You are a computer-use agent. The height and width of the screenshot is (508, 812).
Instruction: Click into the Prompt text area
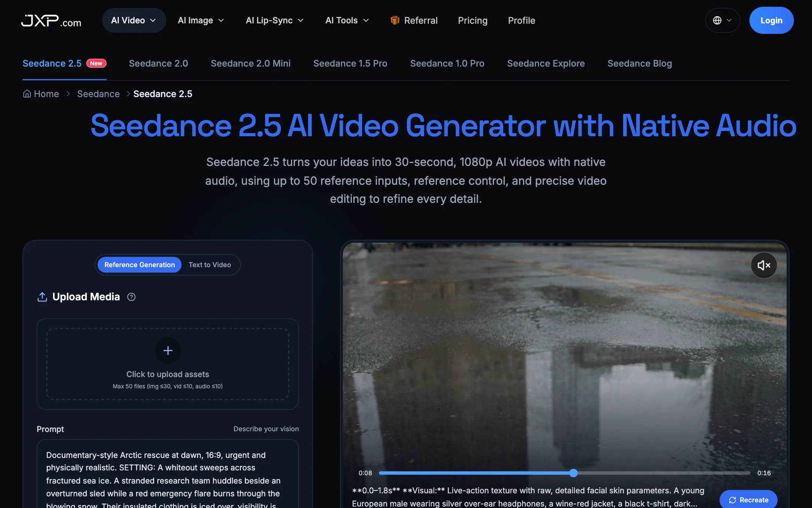pos(168,474)
